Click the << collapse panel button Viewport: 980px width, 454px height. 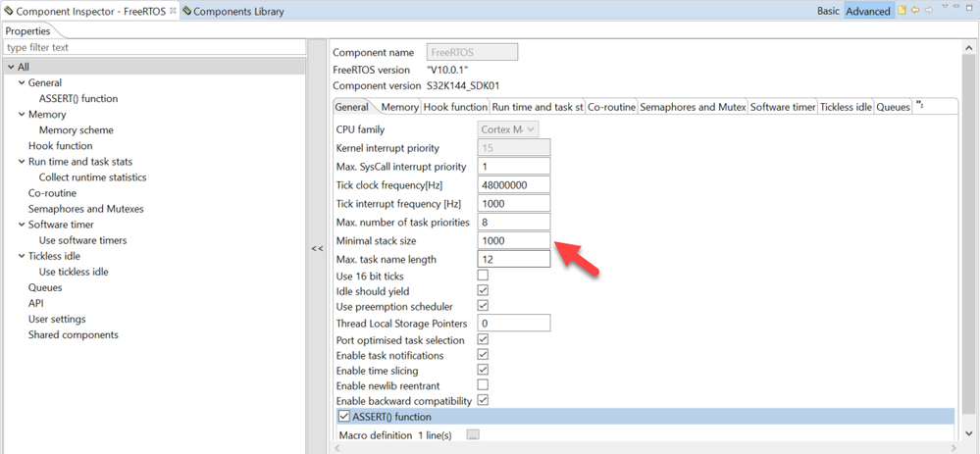click(318, 248)
